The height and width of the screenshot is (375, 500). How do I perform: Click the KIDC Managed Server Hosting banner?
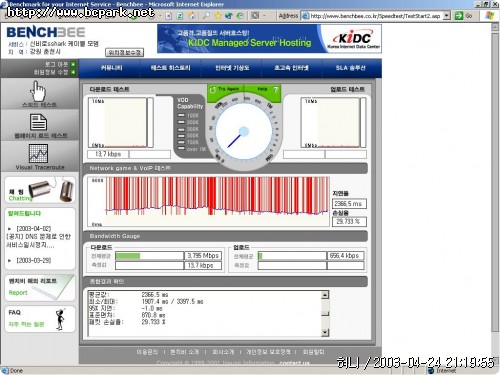[x=269, y=39]
